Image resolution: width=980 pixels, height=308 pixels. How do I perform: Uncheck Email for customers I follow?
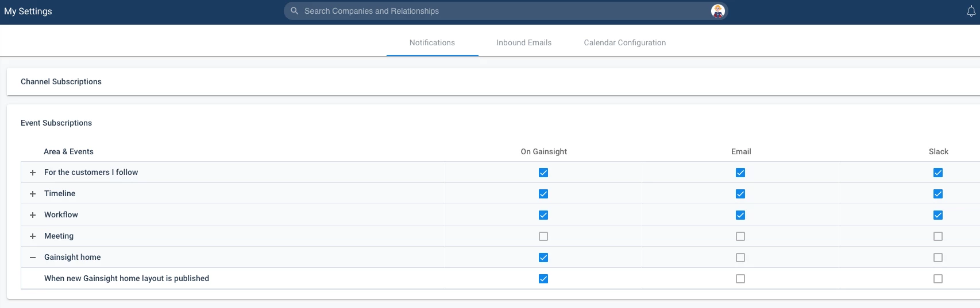point(740,173)
